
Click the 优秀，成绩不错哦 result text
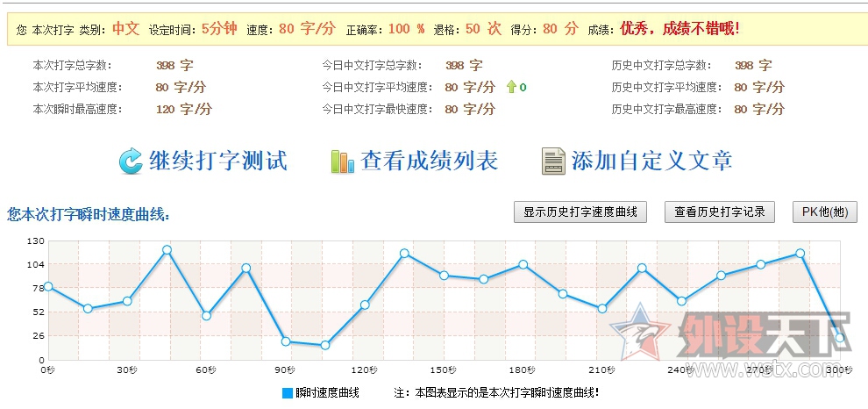pos(679,29)
